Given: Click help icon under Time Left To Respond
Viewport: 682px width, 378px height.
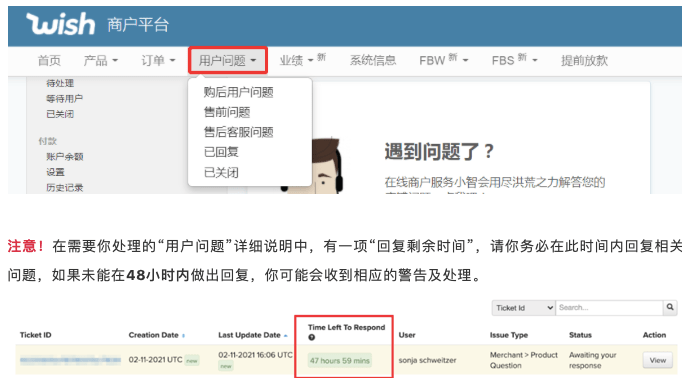Looking at the screenshot, I should tap(311, 338).
